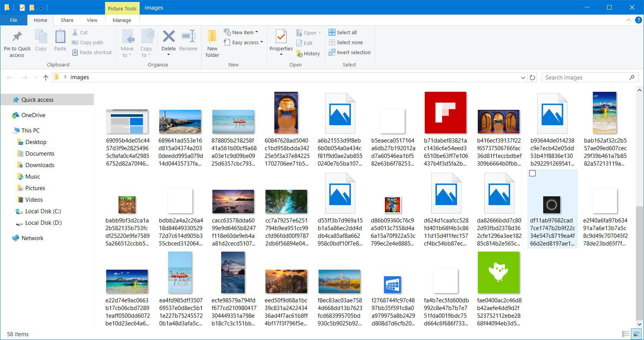This screenshot has width=644, height=340.
Task: Open the Manage tab
Action: pyautogui.click(x=122, y=20)
